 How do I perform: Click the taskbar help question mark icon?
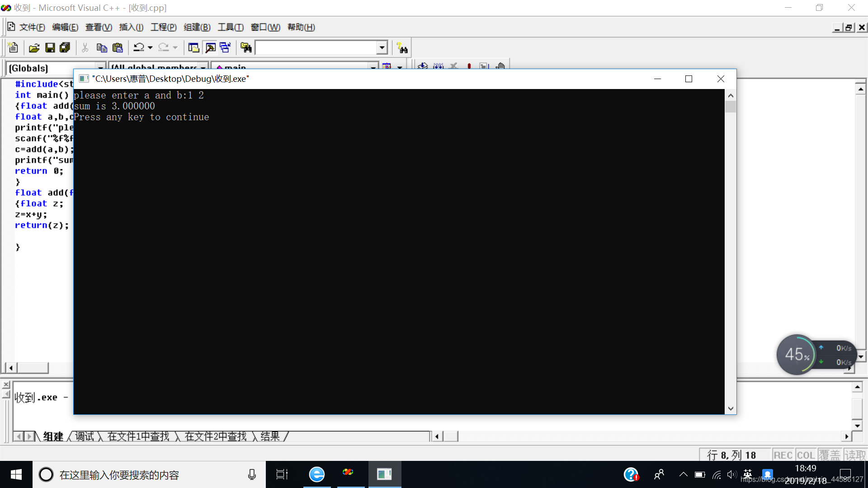(631, 474)
